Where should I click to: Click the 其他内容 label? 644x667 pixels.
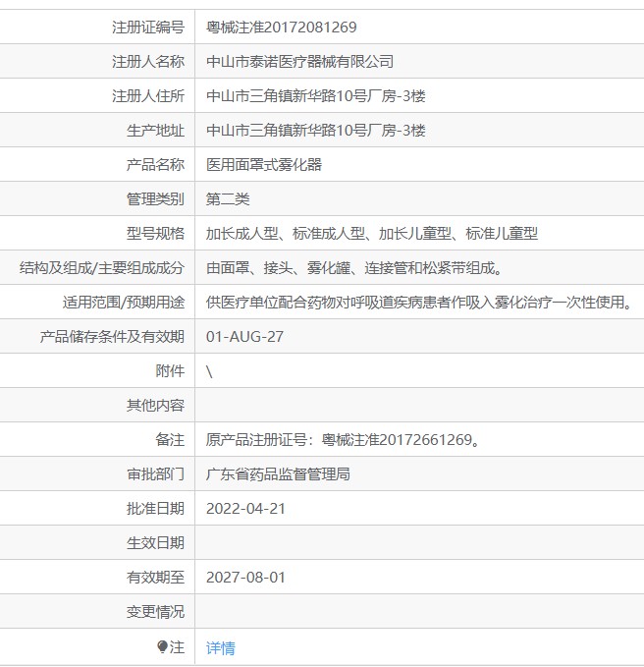(x=155, y=406)
